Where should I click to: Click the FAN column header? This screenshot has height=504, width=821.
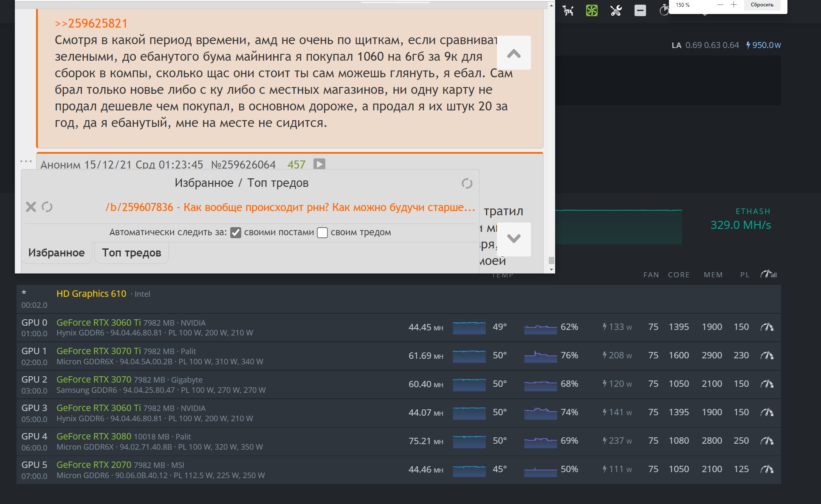click(x=651, y=275)
